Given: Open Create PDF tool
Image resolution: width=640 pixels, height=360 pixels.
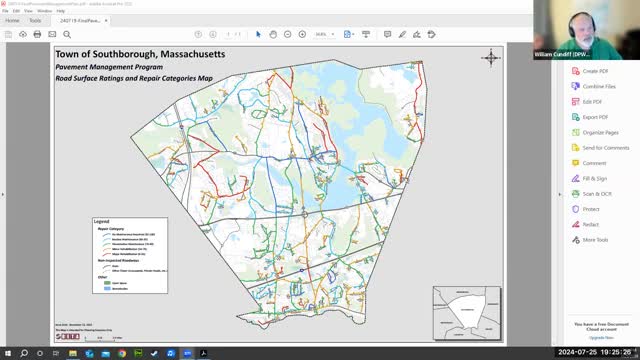Looking at the screenshot, I should tap(590, 71).
